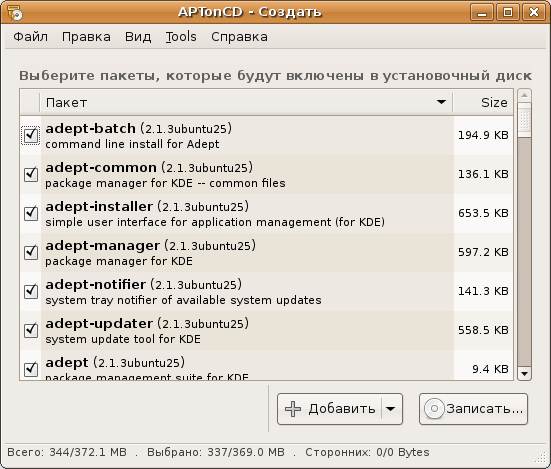
Task: Toggle the adept-notifier package checkbox
Action: pyautogui.click(x=31, y=291)
